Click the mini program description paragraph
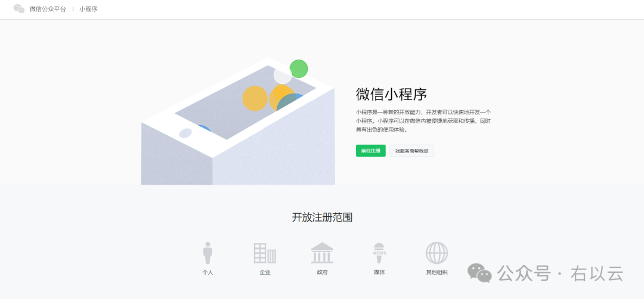 (423, 121)
